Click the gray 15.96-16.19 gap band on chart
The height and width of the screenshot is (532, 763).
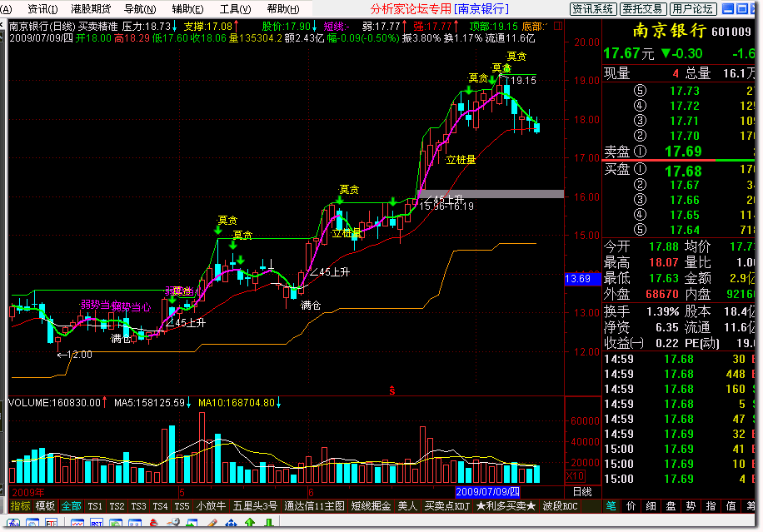click(491, 193)
